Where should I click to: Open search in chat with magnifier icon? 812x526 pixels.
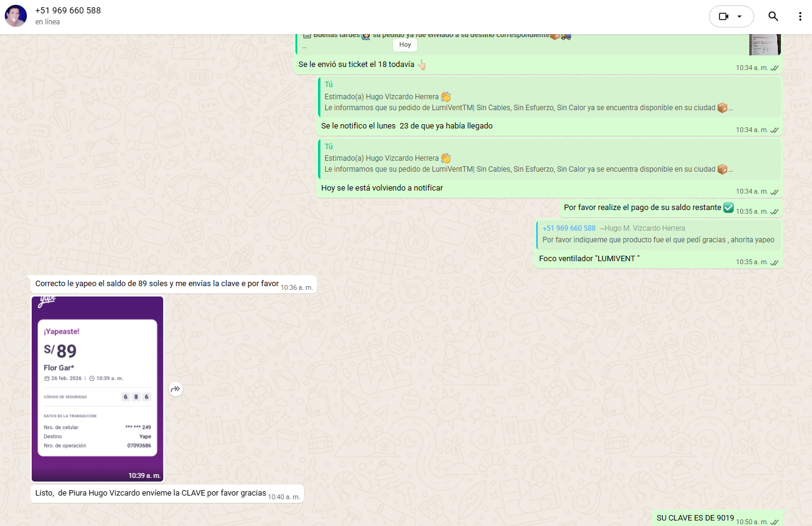(x=773, y=16)
